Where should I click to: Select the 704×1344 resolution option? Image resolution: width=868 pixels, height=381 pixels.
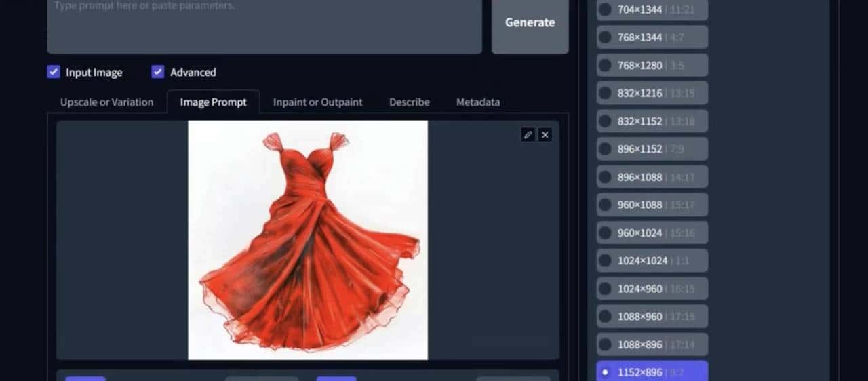tap(605, 10)
